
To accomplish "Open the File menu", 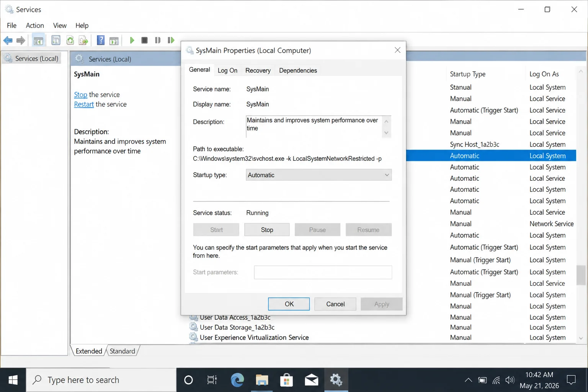I will [11, 25].
